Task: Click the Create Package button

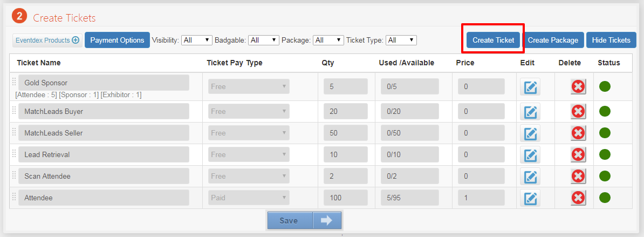Action: point(553,40)
